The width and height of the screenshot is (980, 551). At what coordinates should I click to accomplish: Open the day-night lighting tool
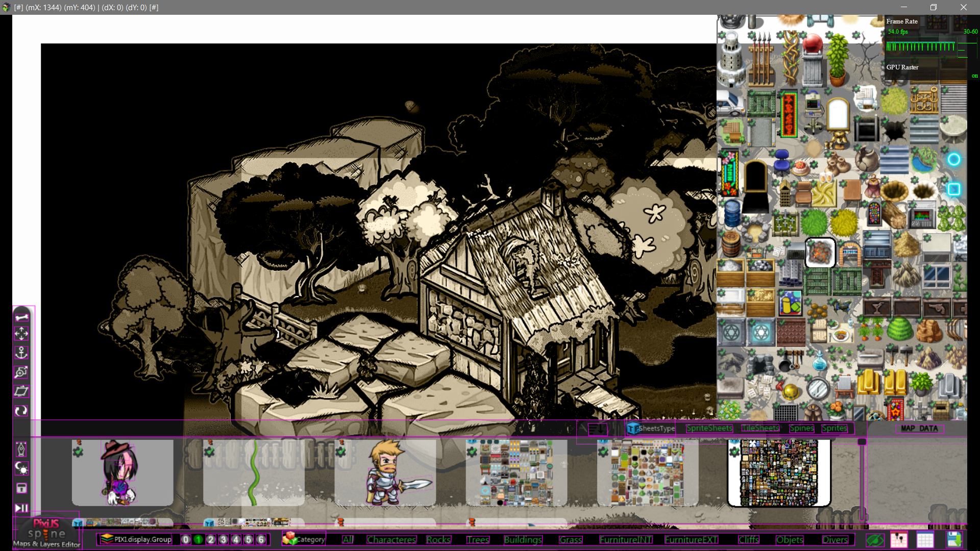coord(21,468)
